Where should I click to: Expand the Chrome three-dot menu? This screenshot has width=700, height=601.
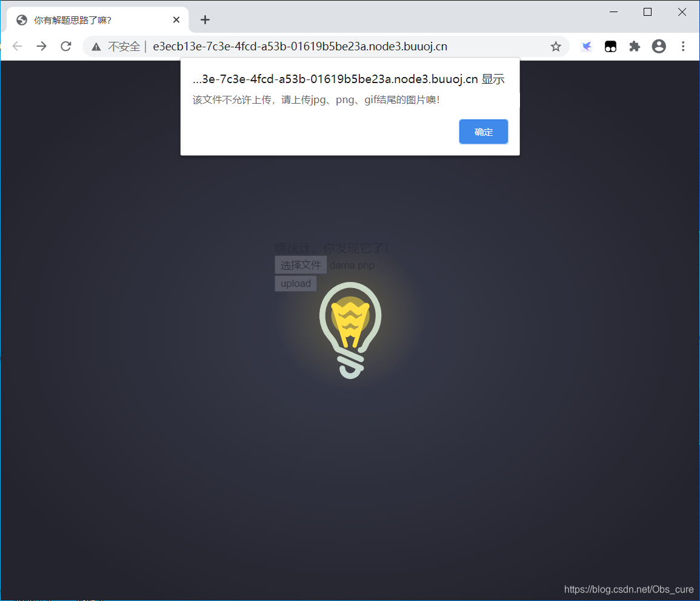[683, 47]
